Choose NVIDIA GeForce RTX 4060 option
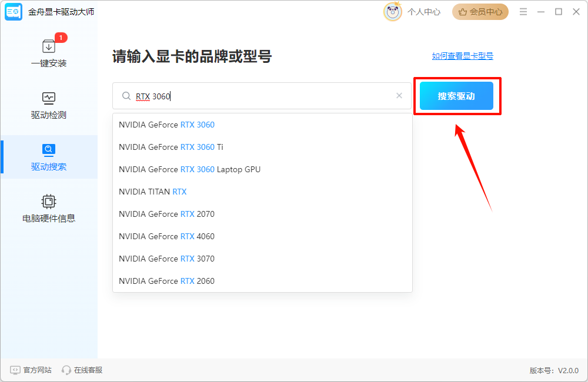Image resolution: width=588 pixels, height=382 pixels. point(166,236)
